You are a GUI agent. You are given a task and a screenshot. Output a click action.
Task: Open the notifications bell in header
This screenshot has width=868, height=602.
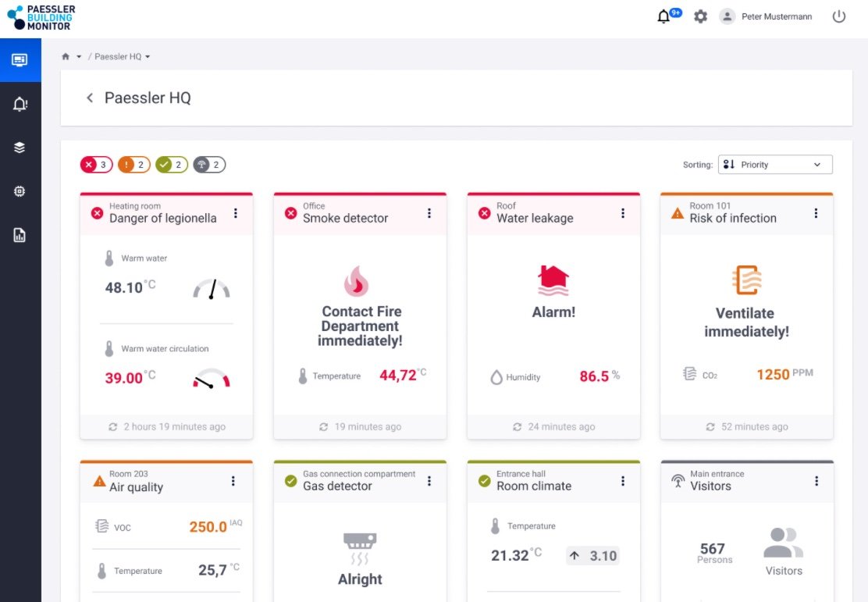(x=664, y=16)
